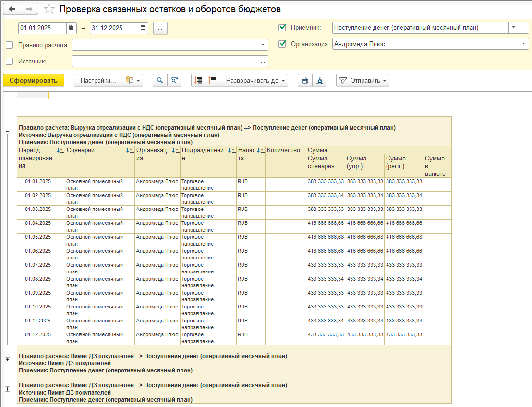The height and width of the screenshot is (407, 532).
Task: Open calendar for end date 31.12.2025
Action: 143,28
